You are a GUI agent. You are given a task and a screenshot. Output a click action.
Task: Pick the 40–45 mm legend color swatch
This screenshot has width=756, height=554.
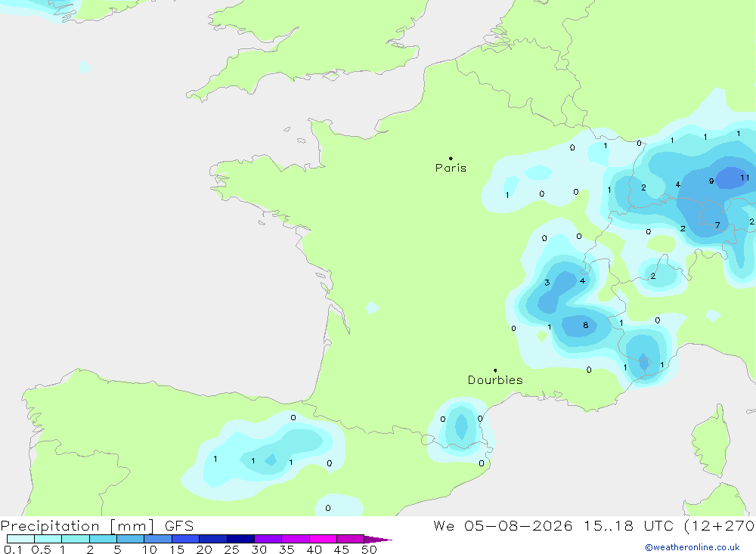[323, 539]
